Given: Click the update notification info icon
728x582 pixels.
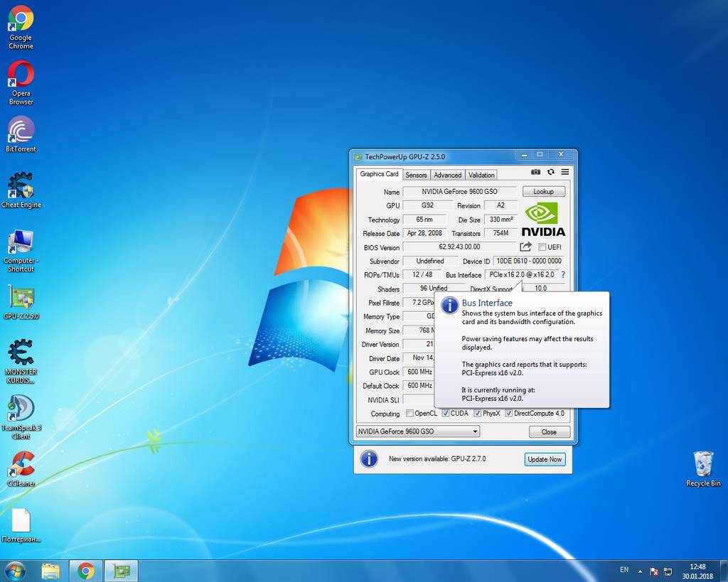Looking at the screenshot, I should (369, 459).
